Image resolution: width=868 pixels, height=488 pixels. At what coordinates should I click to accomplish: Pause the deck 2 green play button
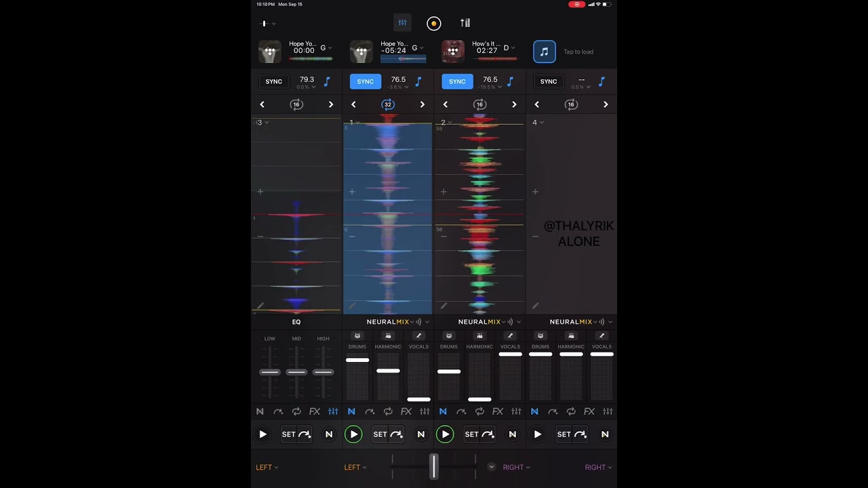pyautogui.click(x=445, y=434)
